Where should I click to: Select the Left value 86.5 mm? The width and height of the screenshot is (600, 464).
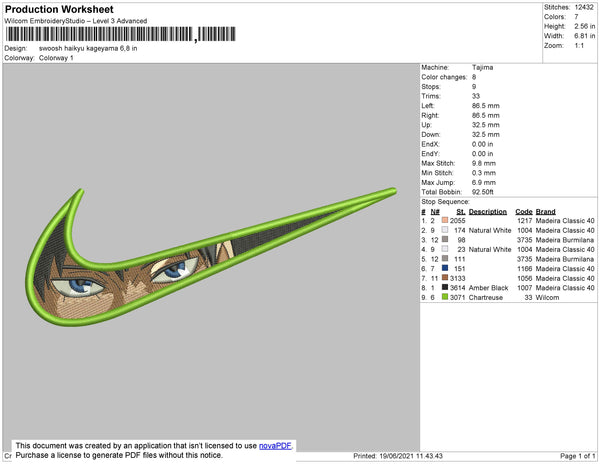(486, 106)
